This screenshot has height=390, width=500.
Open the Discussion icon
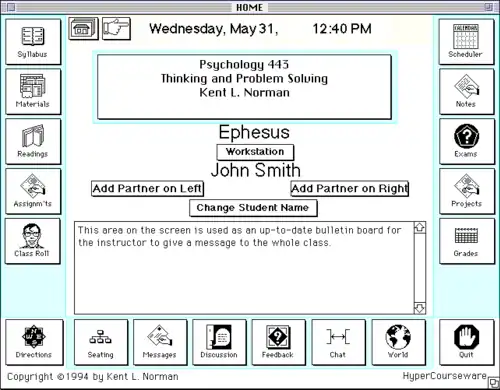[x=219, y=342]
